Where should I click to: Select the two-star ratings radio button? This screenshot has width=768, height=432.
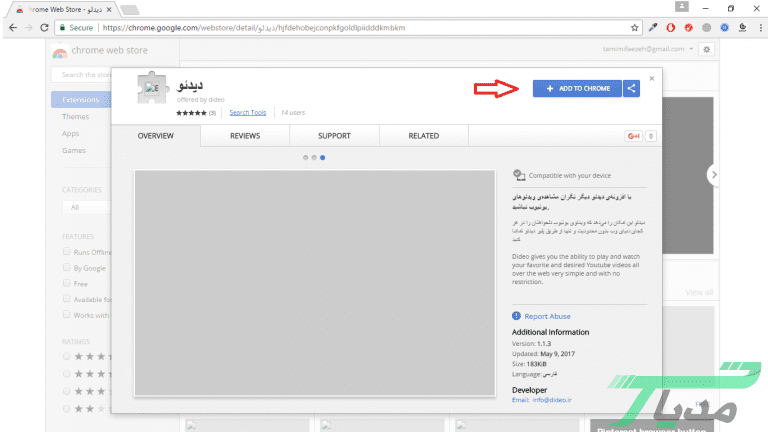coord(67,408)
